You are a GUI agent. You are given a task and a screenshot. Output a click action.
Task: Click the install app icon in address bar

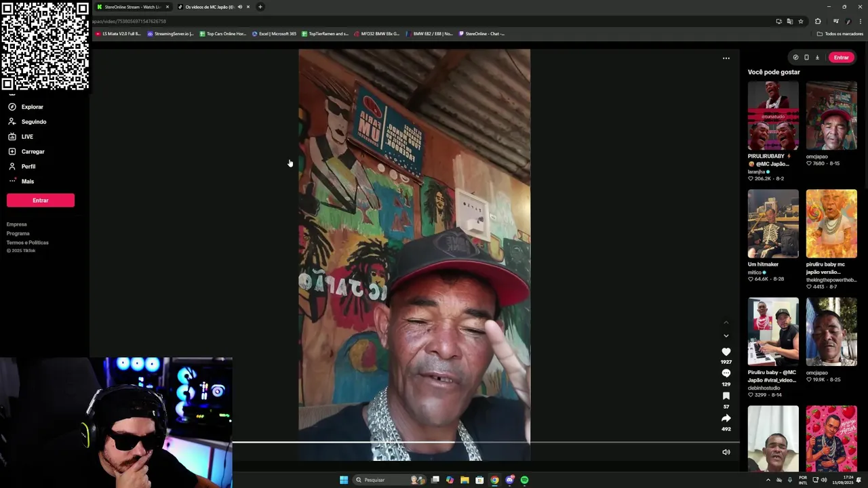(x=778, y=22)
